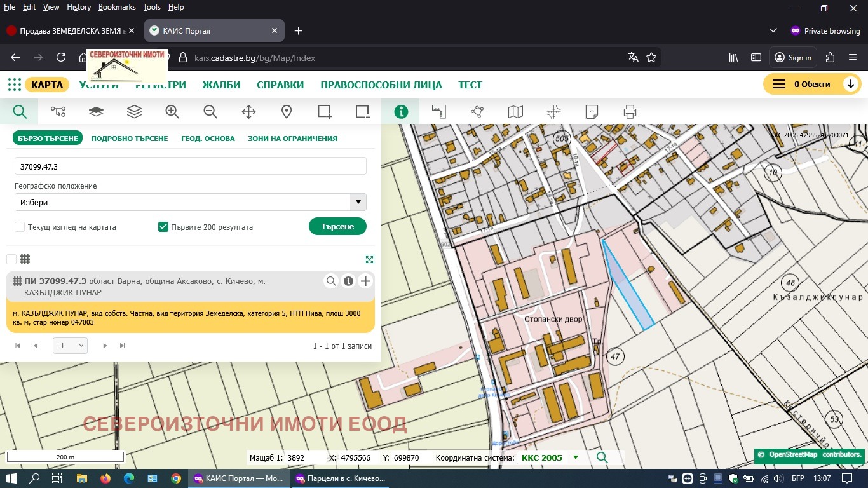
Task: Activate the green info identify tool
Action: pyautogui.click(x=401, y=112)
